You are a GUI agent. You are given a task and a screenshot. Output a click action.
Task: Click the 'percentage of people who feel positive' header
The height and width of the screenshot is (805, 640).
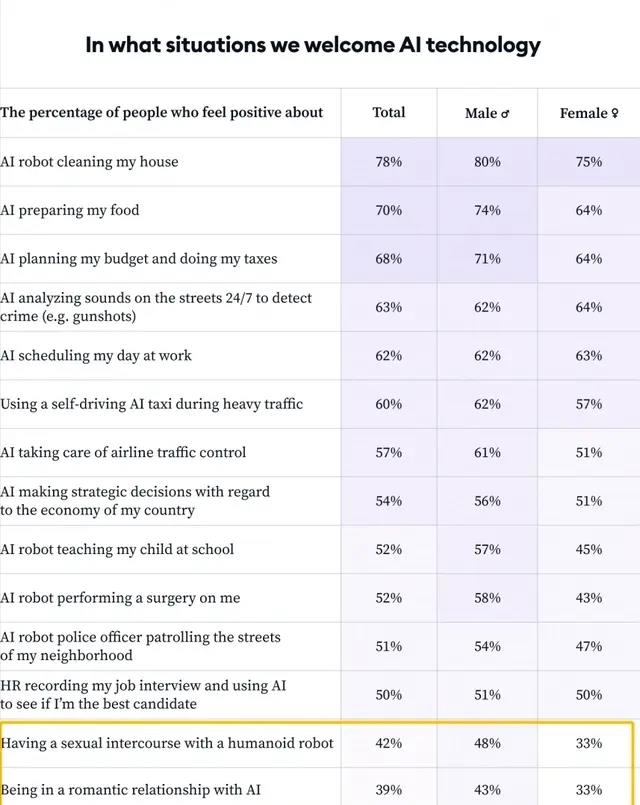(162, 113)
